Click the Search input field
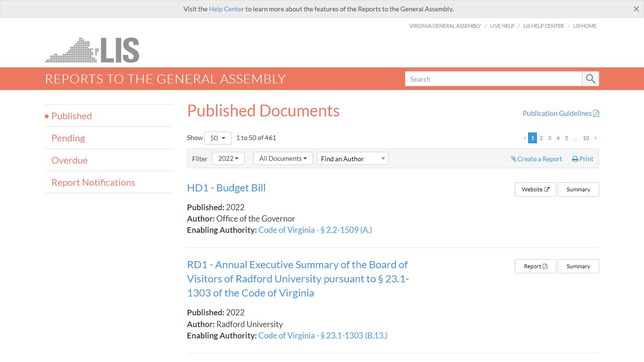This screenshot has height=362, width=644. click(x=494, y=79)
